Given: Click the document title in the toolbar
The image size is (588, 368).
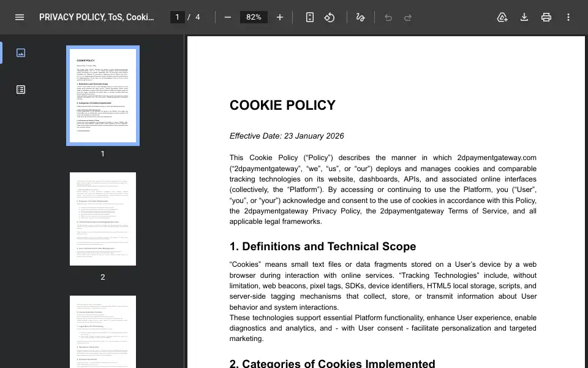Looking at the screenshot, I should 96,17.
